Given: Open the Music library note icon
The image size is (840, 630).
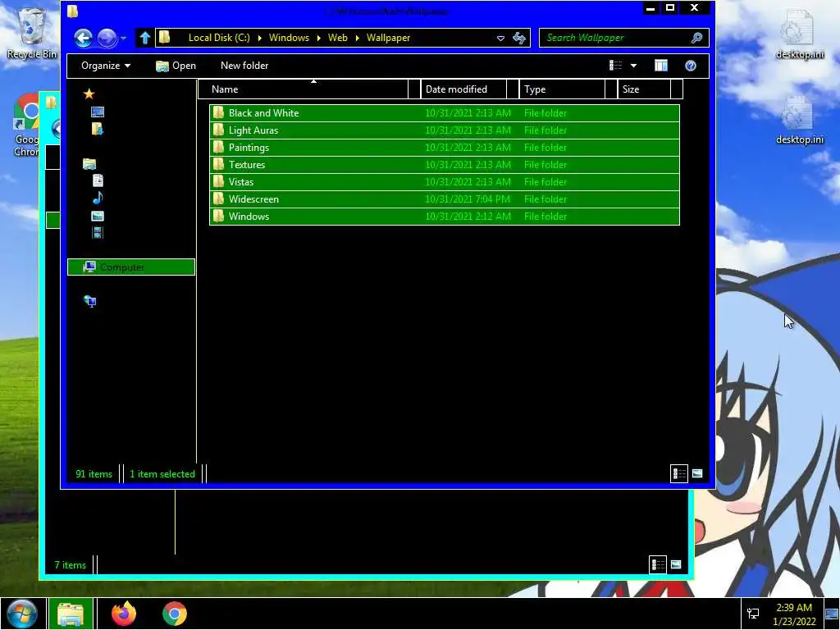Looking at the screenshot, I should point(98,199).
